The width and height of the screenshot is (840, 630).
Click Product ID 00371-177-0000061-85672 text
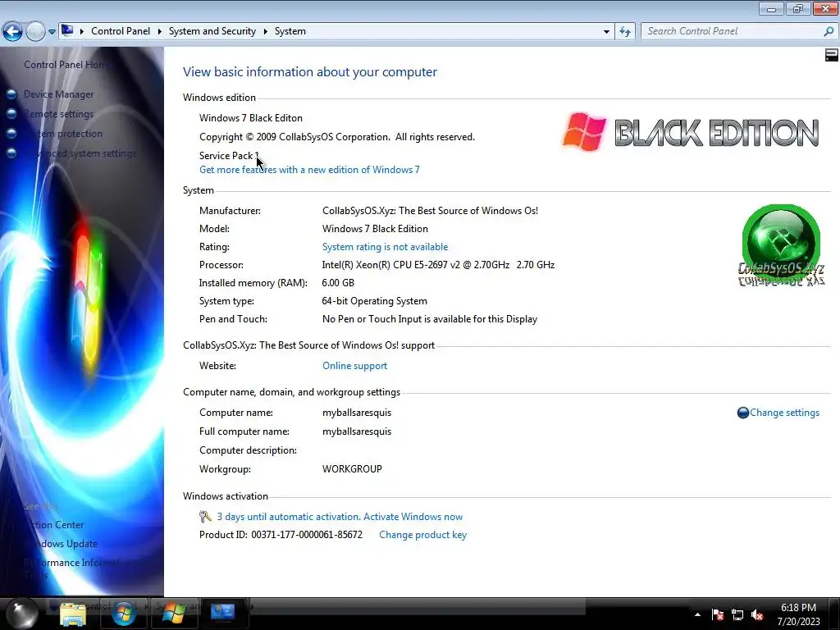(x=281, y=535)
